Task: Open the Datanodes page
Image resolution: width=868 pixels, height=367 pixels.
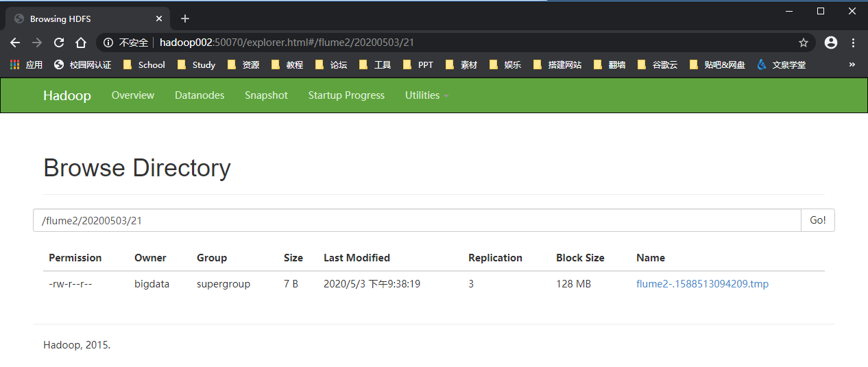Action: click(200, 95)
